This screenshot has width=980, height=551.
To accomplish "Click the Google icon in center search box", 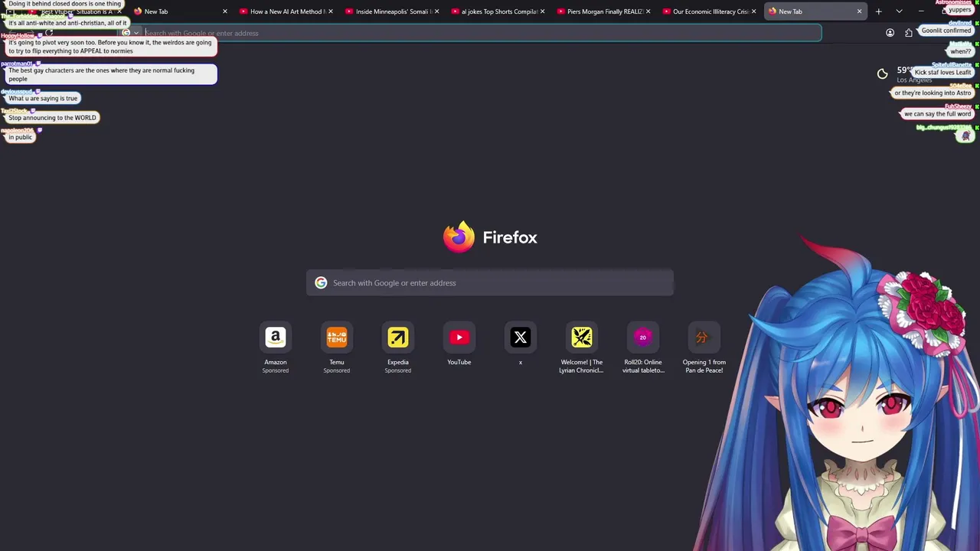I will [321, 283].
